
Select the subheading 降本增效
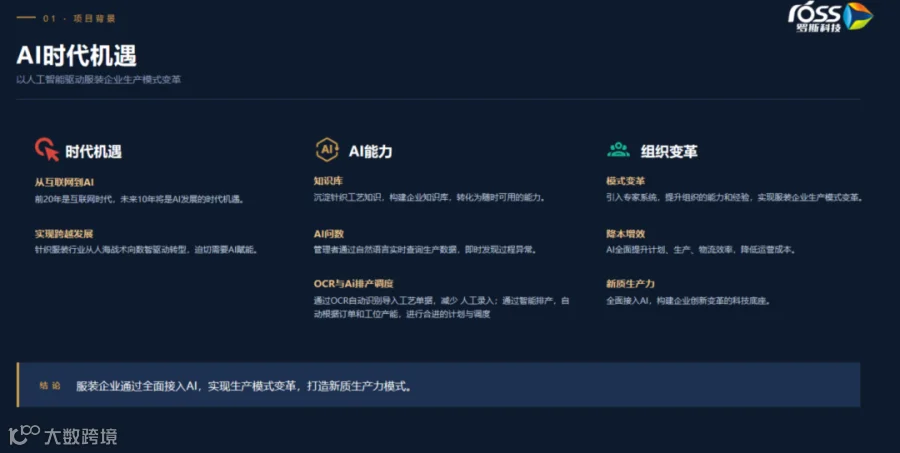pos(626,234)
